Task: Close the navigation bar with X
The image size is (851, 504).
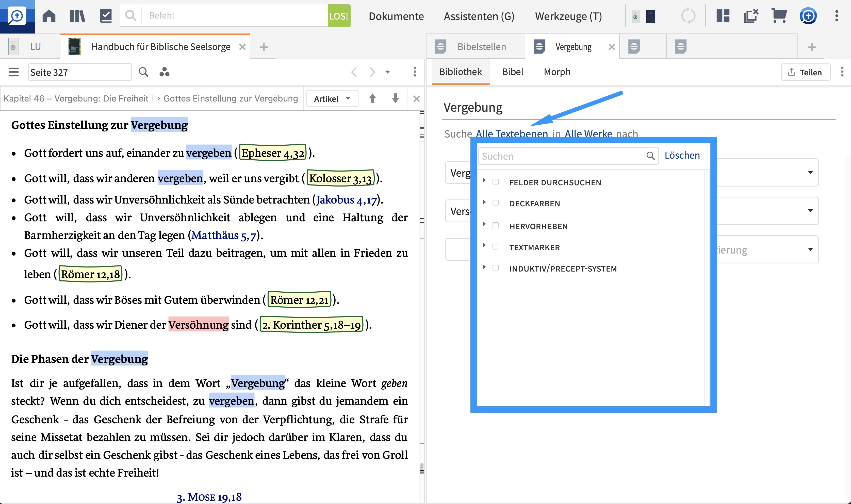Action: tap(416, 98)
